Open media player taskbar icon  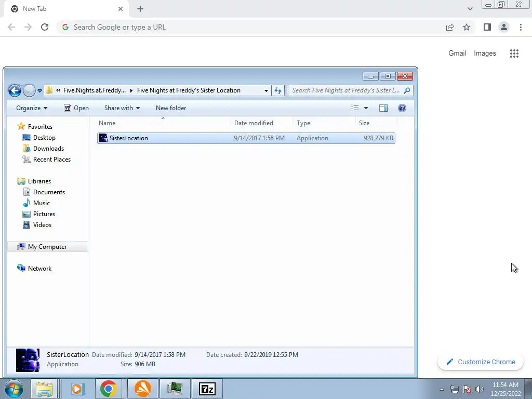(x=77, y=389)
